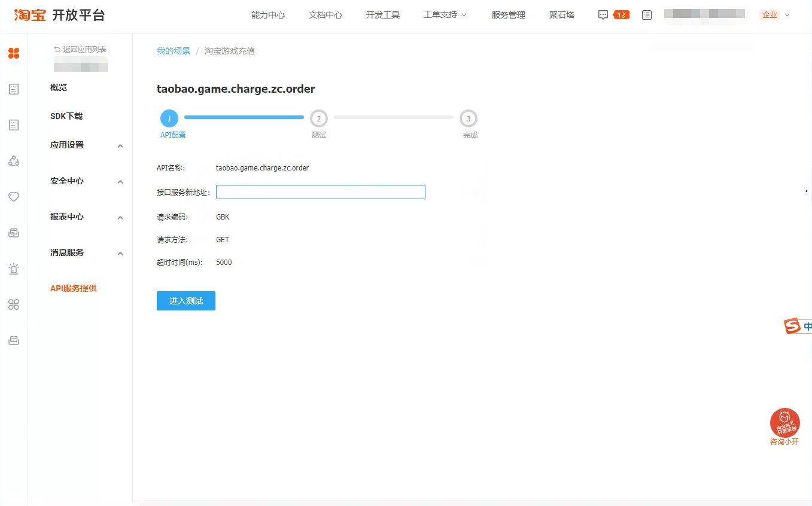Click the orange four-petal icon in the left rail
Screen dimensions: 812x506
(x=14, y=53)
